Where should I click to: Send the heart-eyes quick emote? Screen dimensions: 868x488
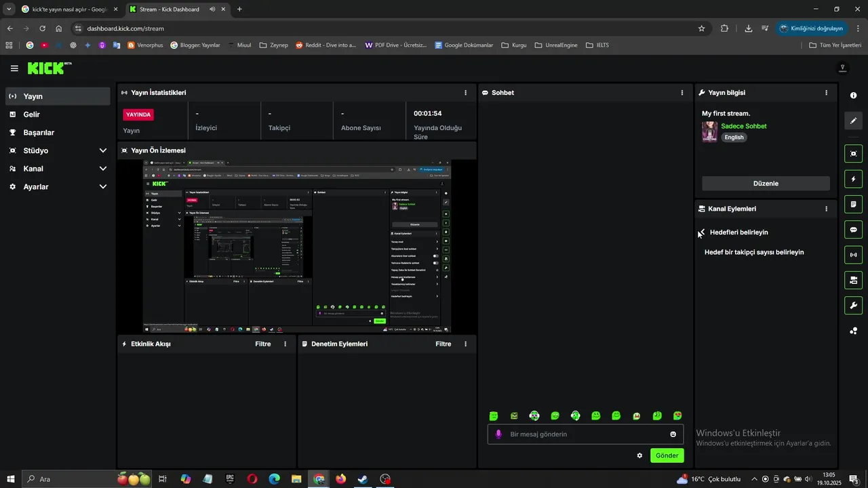[677, 415]
